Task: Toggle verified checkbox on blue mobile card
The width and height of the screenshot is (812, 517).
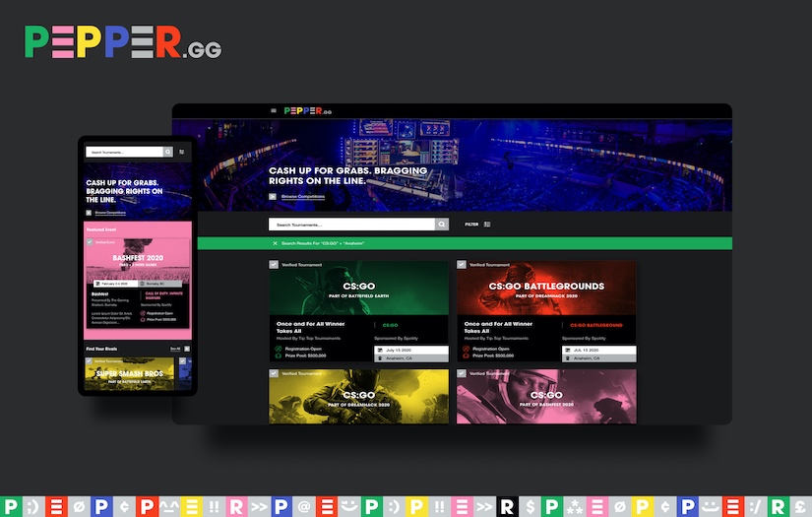Action: pyautogui.click(x=182, y=361)
